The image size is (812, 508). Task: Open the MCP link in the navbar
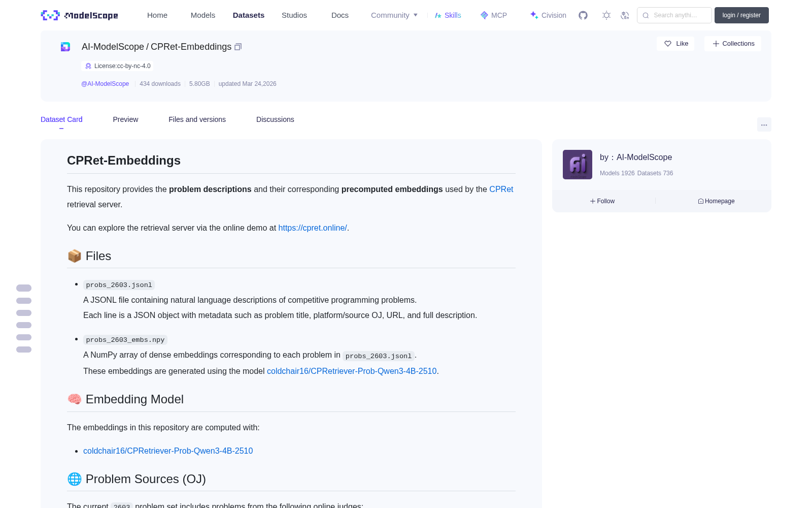(x=494, y=15)
